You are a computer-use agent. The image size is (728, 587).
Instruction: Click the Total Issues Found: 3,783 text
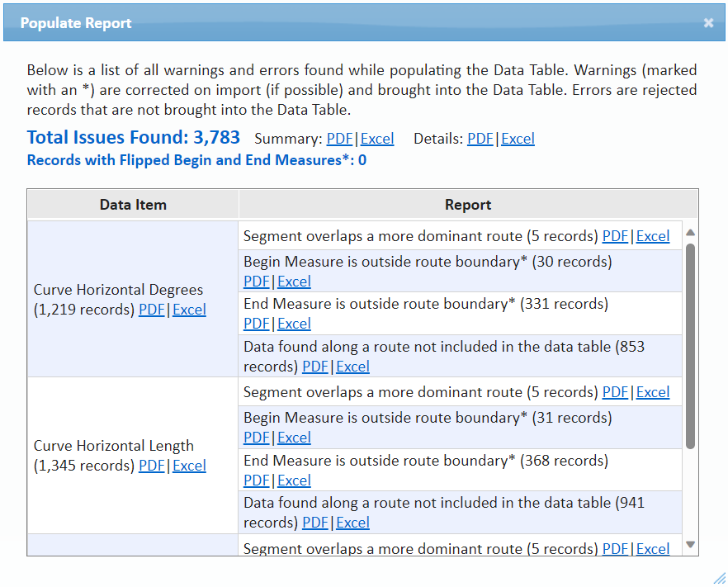[x=133, y=137]
